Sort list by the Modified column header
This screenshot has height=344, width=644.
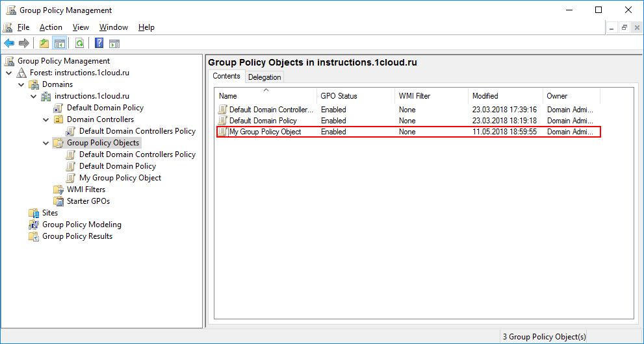click(485, 96)
